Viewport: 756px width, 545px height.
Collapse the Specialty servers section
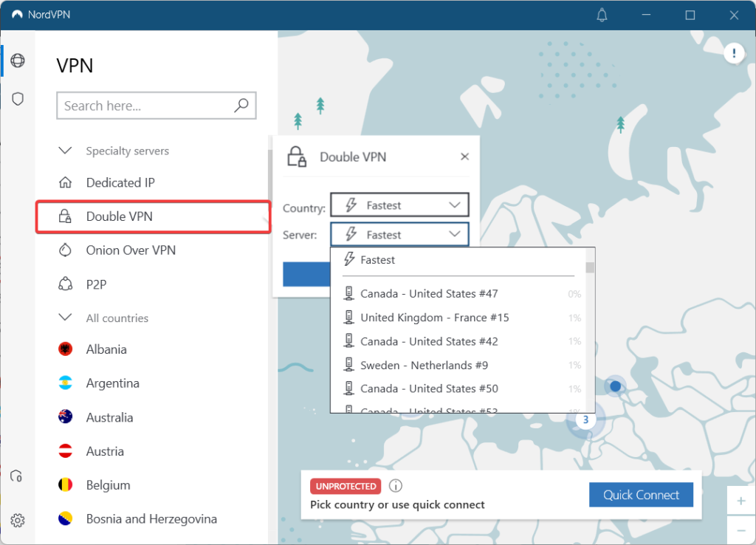65,151
